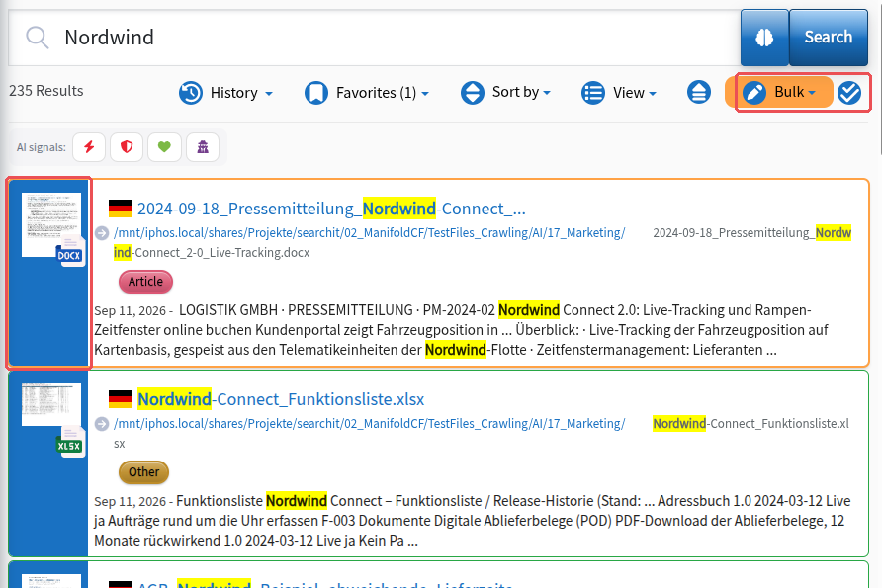Open the History dropdown
The image size is (882, 588).
(226, 93)
